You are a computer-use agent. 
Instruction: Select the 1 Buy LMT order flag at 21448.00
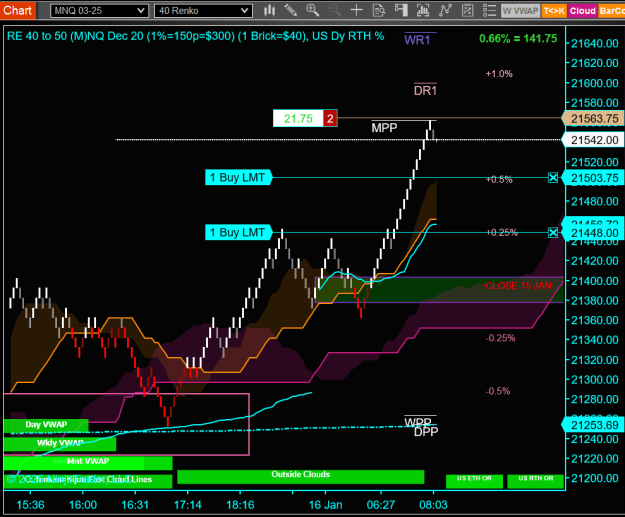[x=238, y=232]
